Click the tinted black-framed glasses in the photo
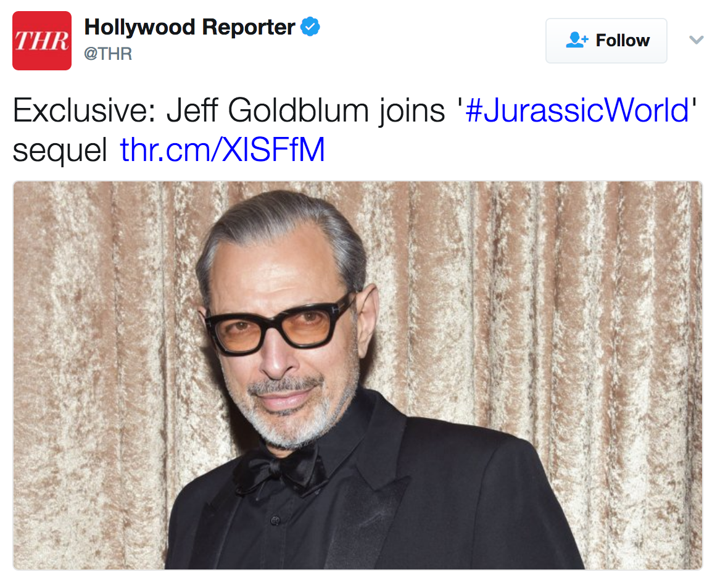This screenshot has width=728, height=580. 279,329
